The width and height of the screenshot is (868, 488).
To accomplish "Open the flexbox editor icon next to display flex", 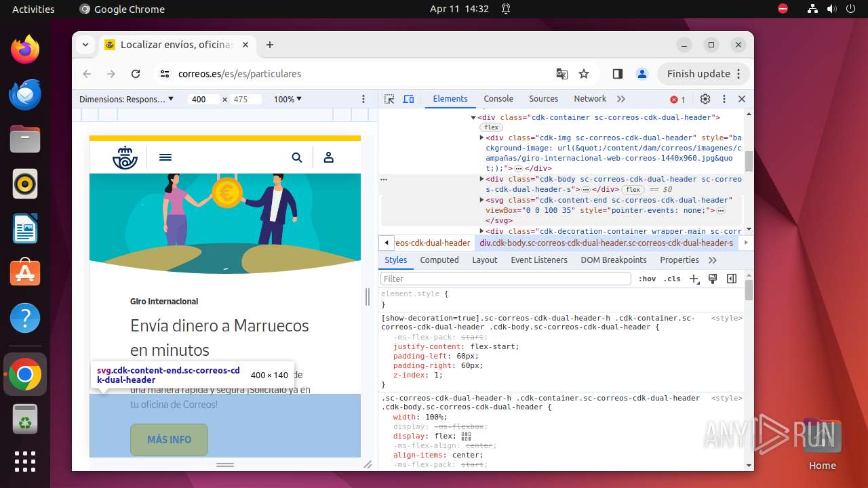I will click(x=466, y=436).
